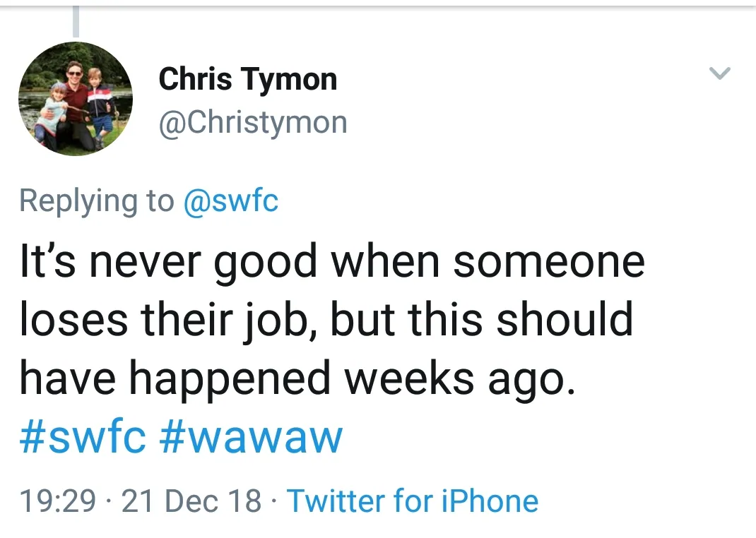Click the word "someone" in the tweet
Screen dimensions: 756x538
tap(549, 262)
